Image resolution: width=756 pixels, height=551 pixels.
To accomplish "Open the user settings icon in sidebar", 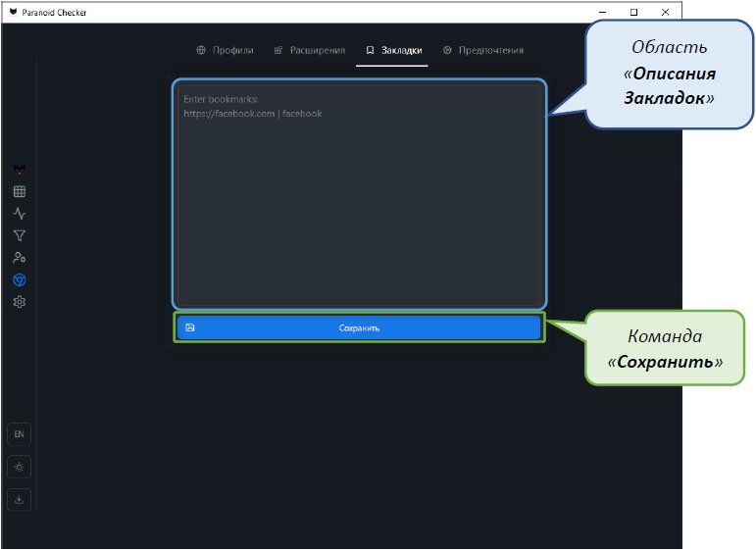I will 19,258.
